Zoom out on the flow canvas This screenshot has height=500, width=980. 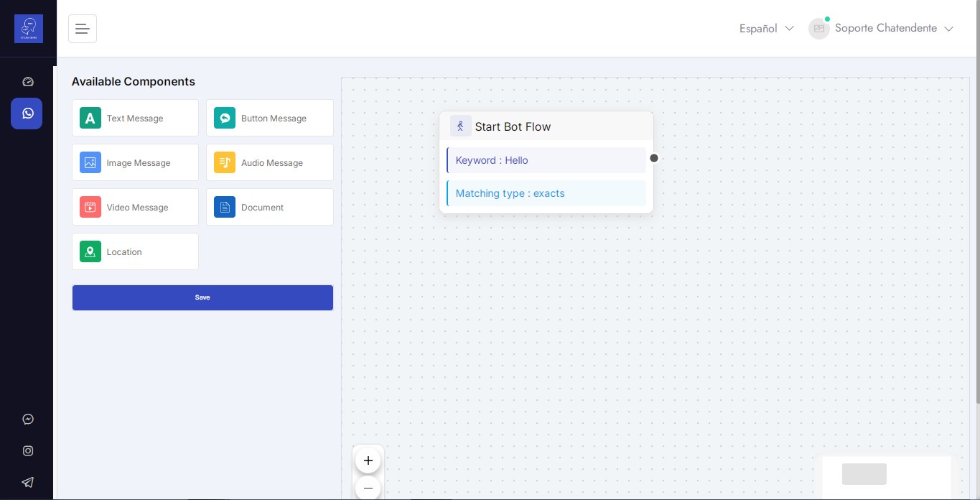tap(368, 489)
